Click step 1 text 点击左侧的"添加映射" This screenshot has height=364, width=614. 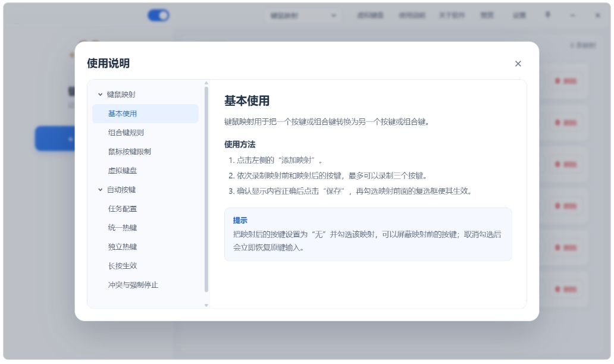[279, 160]
